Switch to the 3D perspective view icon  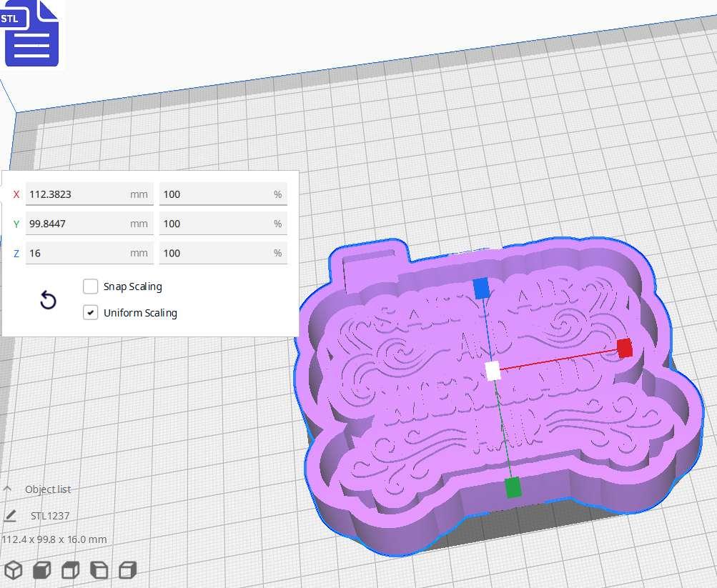14,570
